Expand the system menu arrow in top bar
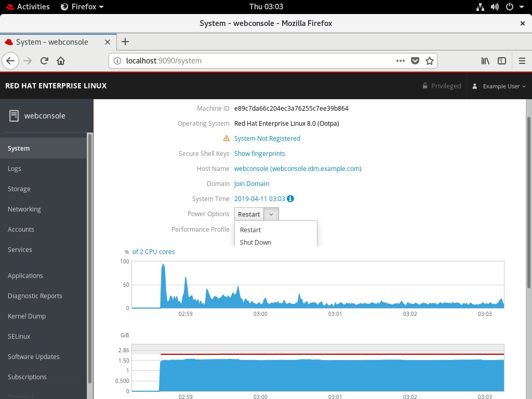 pyautogui.click(x=522, y=7)
